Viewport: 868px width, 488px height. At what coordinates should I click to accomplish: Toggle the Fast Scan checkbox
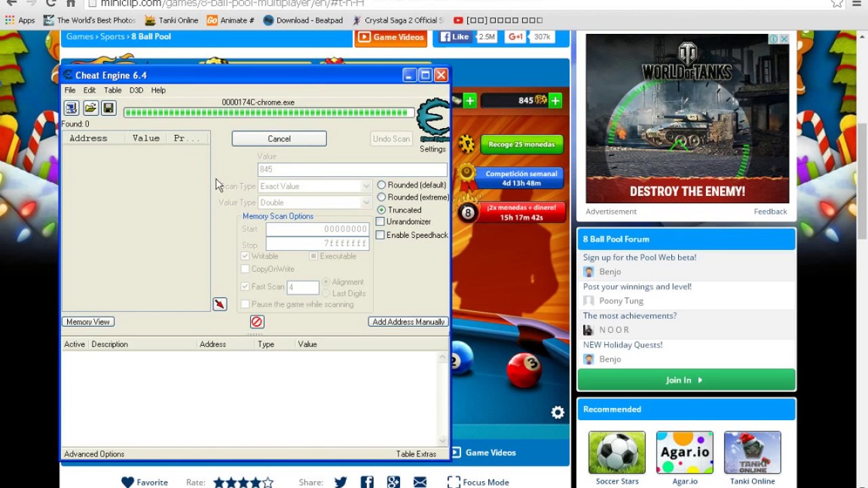point(245,287)
